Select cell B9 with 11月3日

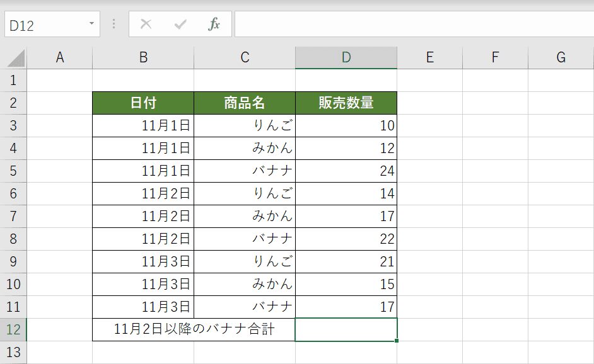pyautogui.click(x=143, y=262)
